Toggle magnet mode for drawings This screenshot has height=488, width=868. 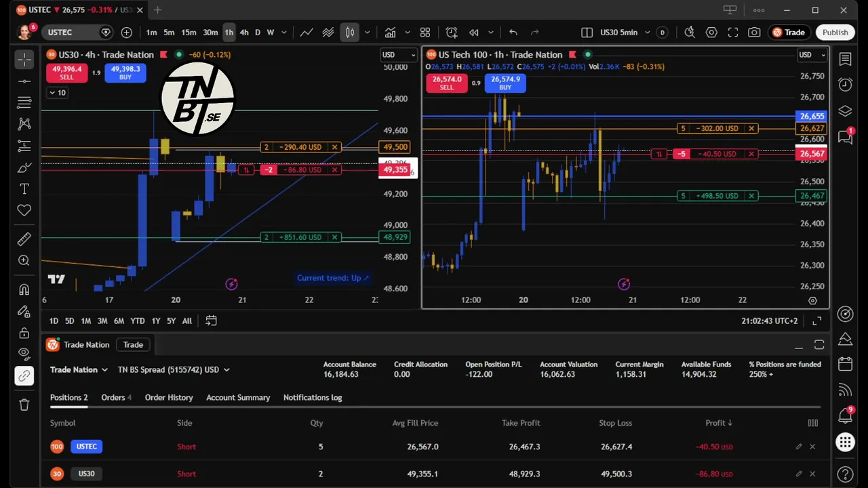(24, 289)
